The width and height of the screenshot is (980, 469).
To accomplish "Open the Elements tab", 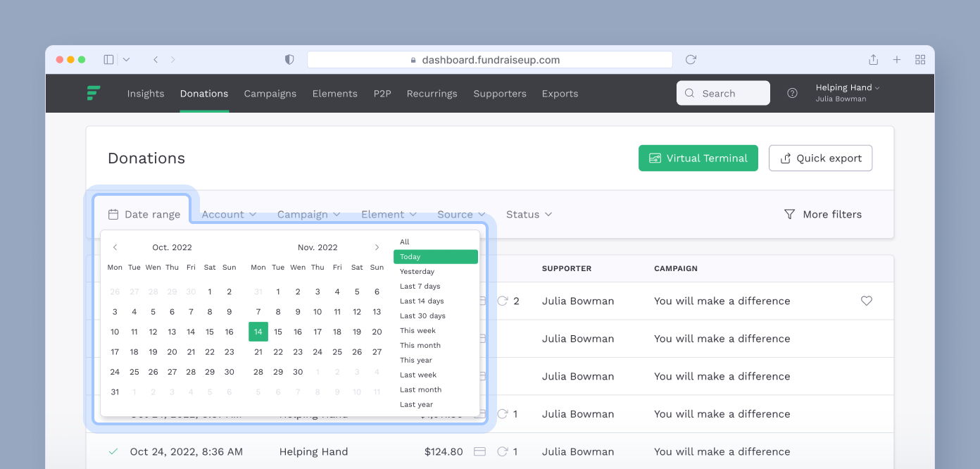I will point(335,93).
